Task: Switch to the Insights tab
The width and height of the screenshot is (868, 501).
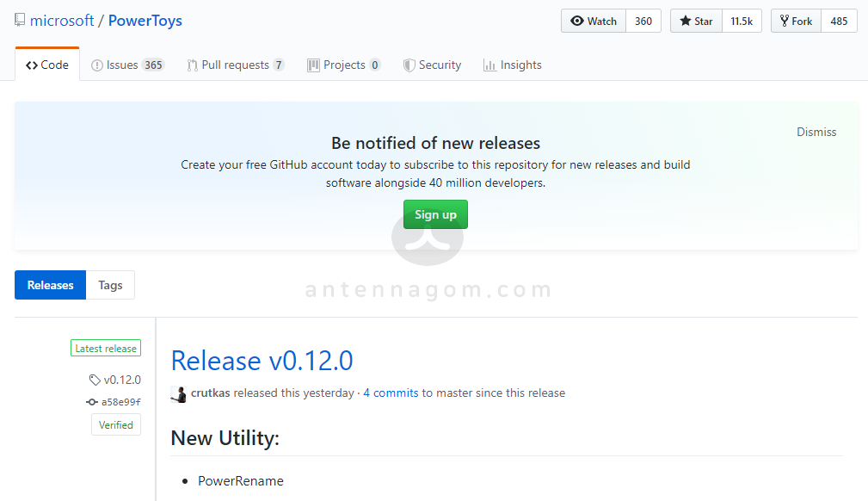Action: pos(513,65)
